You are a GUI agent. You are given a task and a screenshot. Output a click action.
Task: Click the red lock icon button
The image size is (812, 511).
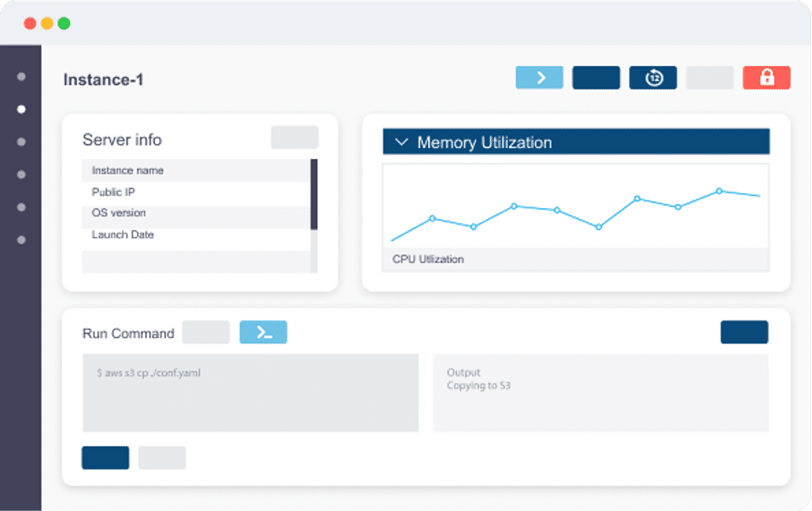(x=766, y=78)
